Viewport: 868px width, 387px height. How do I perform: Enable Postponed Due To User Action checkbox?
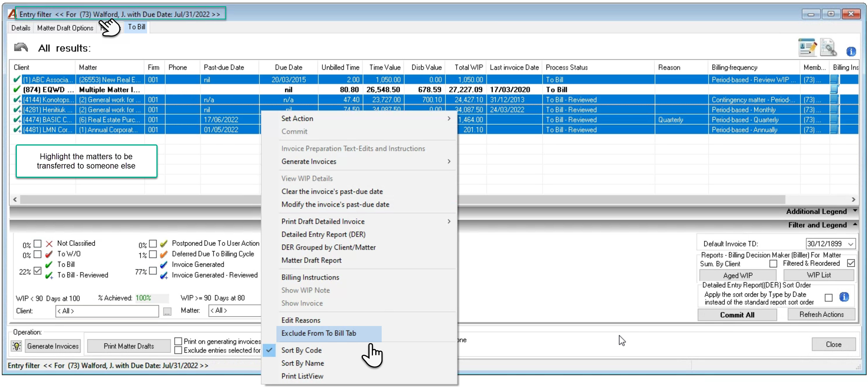[x=153, y=243]
